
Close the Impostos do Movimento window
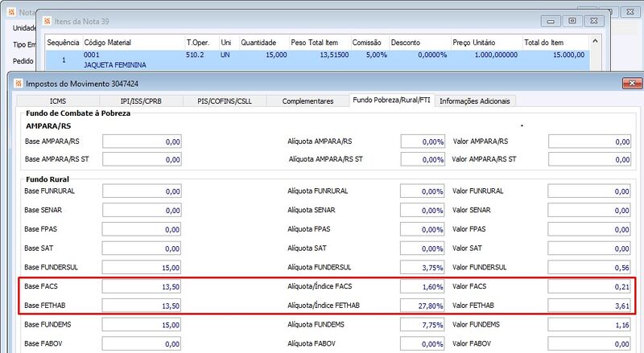pos(632,84)
